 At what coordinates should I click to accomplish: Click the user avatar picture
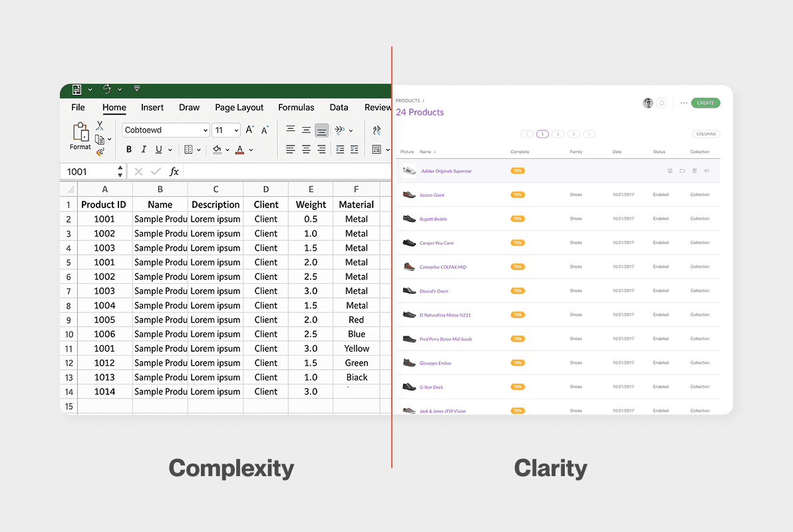tap(648, 103)
